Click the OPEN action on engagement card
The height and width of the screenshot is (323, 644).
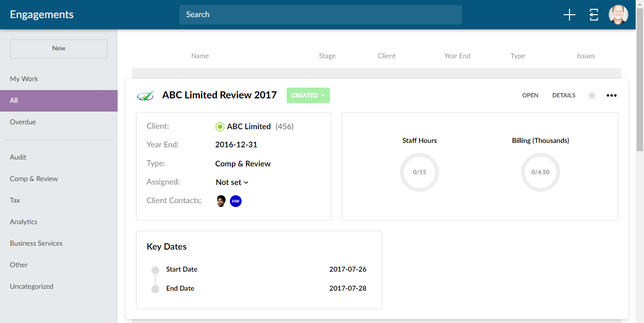click(530, 95)
